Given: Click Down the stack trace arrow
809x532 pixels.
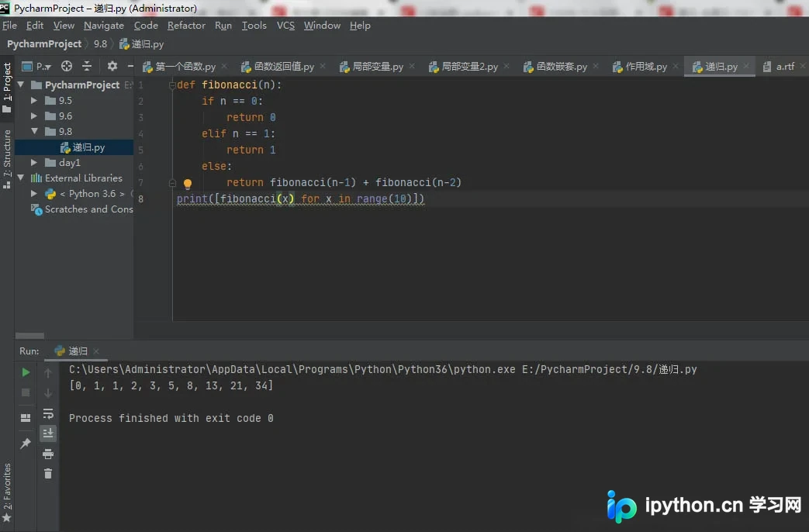Looking at the screenshot, I should (48, 392).
